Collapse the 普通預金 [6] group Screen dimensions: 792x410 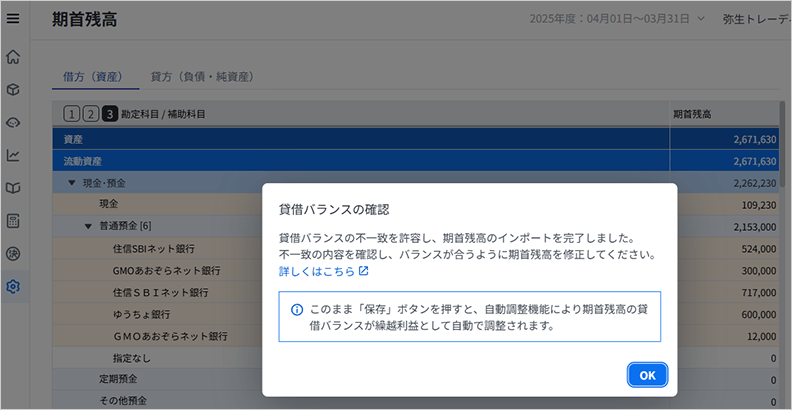88,226
